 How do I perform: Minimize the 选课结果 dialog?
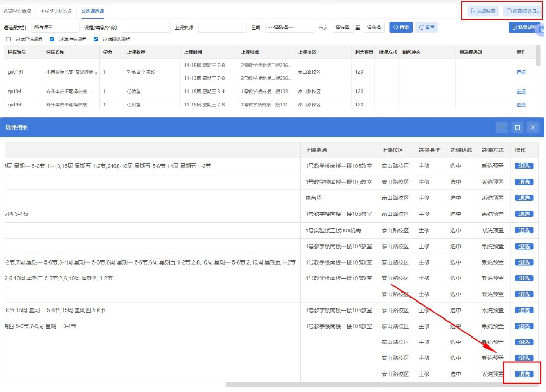[502, 127]
